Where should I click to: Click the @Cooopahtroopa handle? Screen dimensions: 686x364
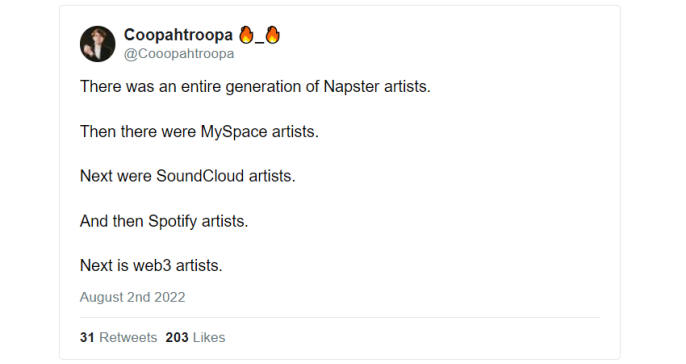click(x=179, y=53)
